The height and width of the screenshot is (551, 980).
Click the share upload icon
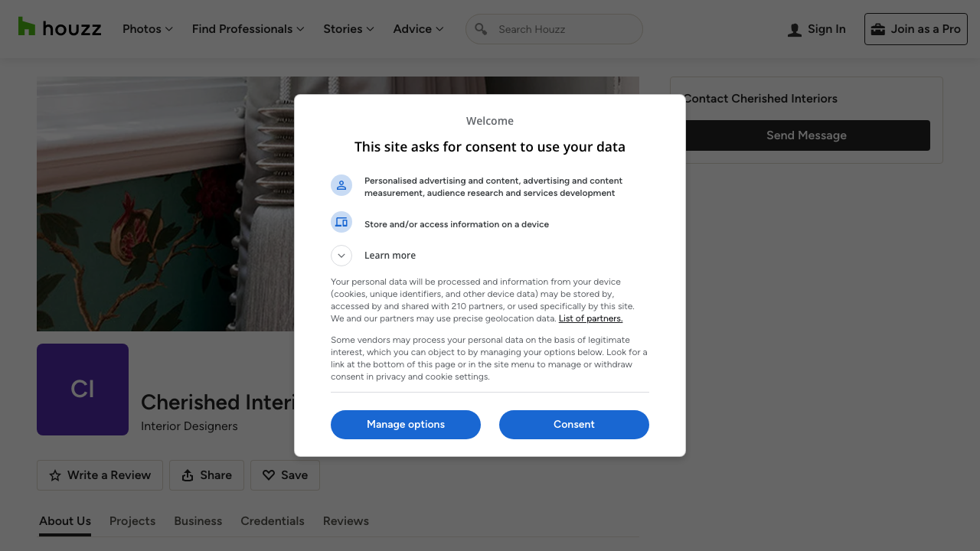188,476
